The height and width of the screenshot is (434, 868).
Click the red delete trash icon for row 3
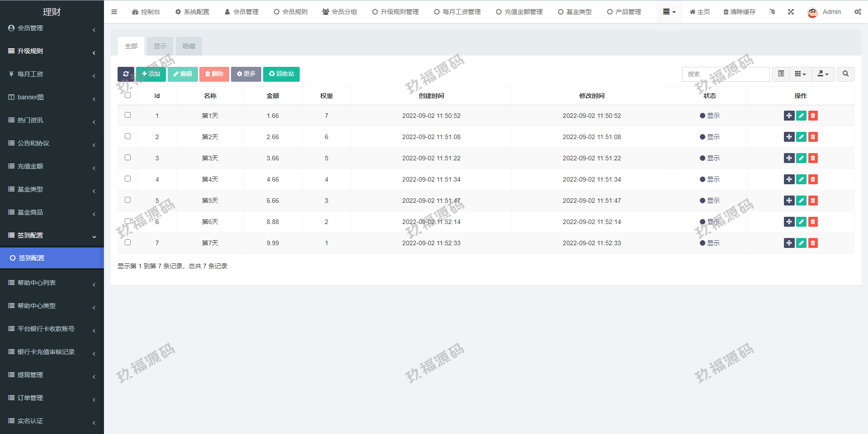(x=813, y=158)
